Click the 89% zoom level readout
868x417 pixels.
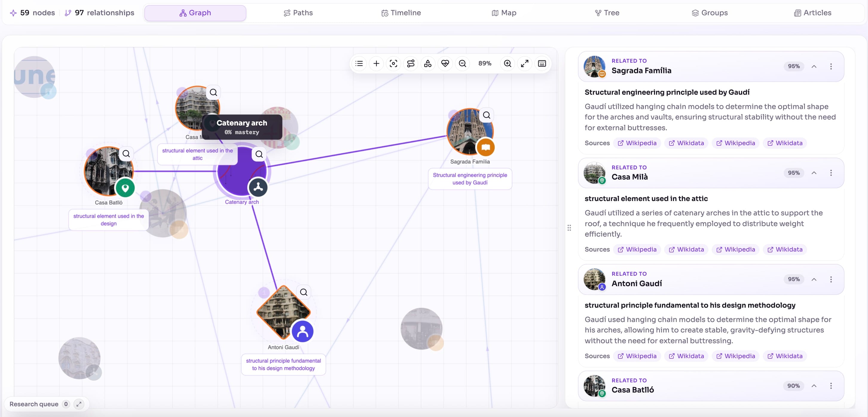pyautogui.click(x=485, y=63)
